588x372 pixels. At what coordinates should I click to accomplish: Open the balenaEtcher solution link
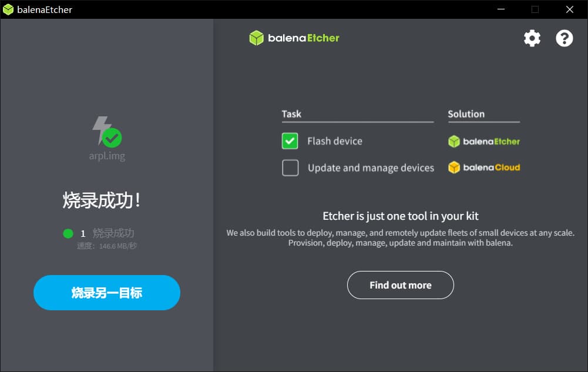(x=483, y=141)
